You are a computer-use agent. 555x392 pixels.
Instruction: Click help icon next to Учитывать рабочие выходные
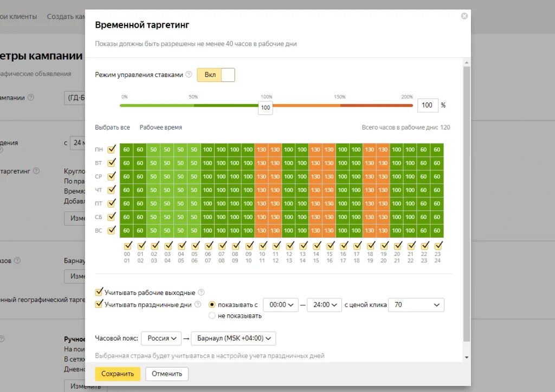[x=201, y=292]
